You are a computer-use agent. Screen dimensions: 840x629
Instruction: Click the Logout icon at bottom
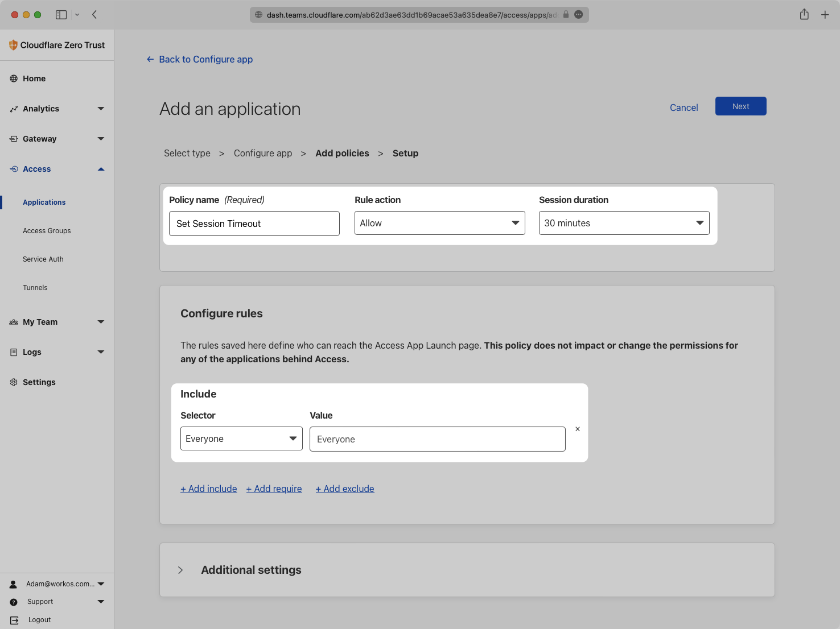coord(14,620)
